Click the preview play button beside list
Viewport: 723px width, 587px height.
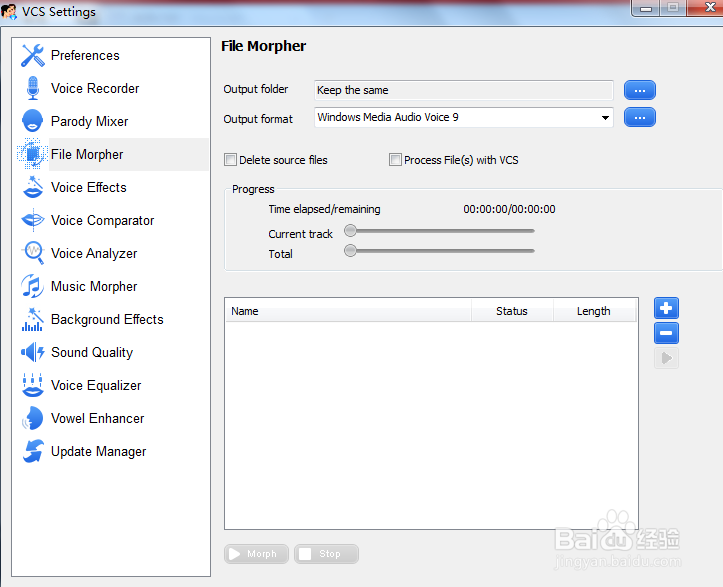pyautogui.click(x=666, y=358)
